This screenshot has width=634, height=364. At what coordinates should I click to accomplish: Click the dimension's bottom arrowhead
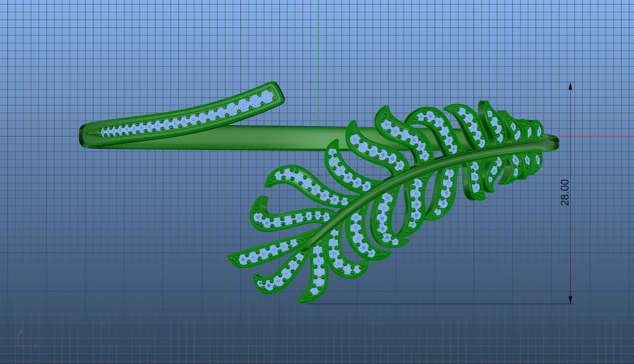[x=570, y=299]
